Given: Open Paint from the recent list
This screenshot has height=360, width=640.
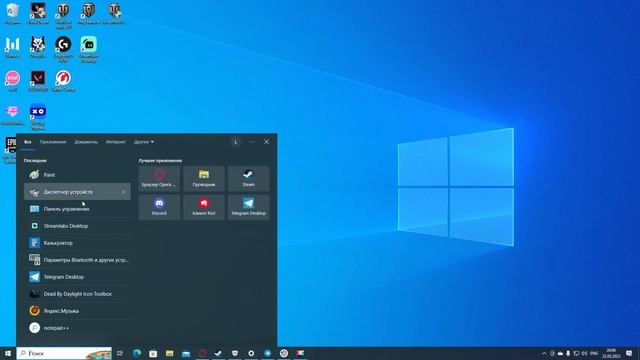Looking at the screenshot, I should pyautogui.click(x=77, y=175).
